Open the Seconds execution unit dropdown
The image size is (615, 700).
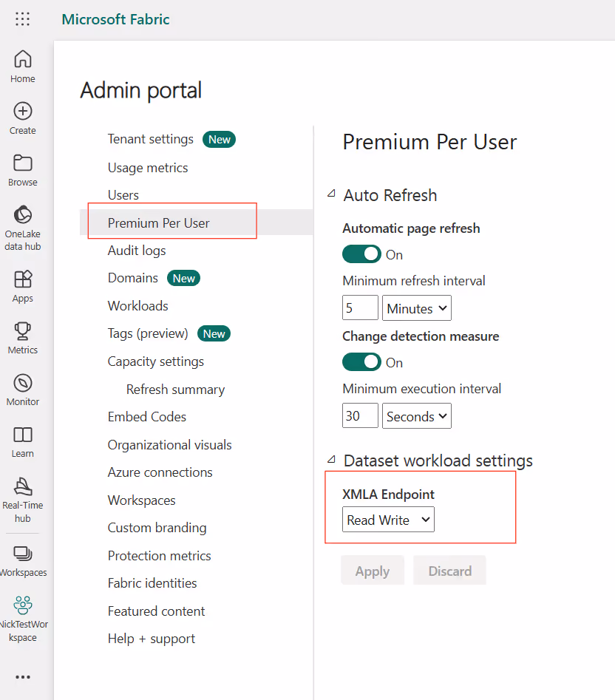pos(417,416)
